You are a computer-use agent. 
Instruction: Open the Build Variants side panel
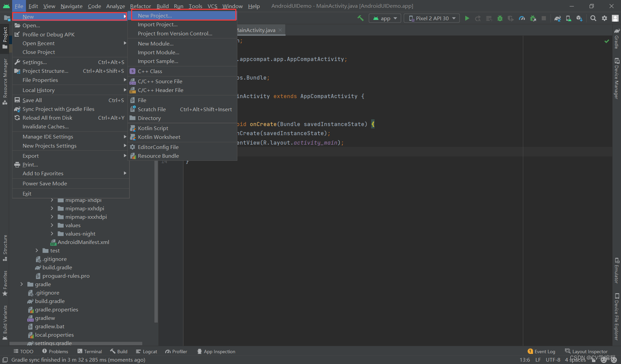(x=5, y=323)
